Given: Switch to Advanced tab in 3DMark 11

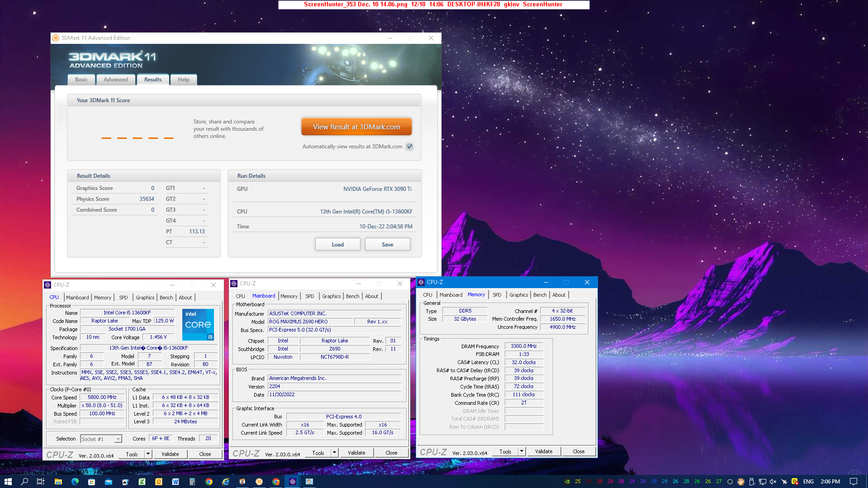Looking at the screenshot, I should tap(116, 80).
